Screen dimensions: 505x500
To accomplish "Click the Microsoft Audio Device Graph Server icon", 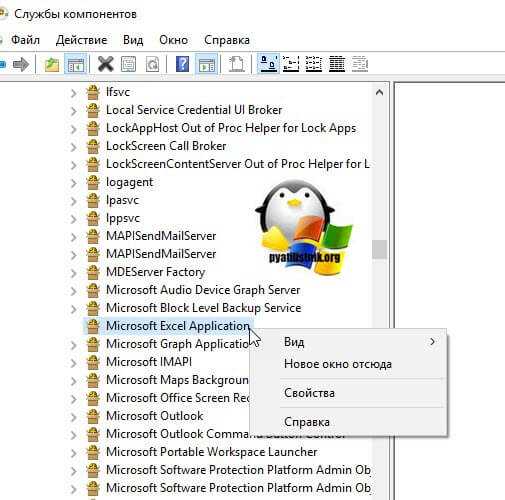I will click(x=93, y=290).
